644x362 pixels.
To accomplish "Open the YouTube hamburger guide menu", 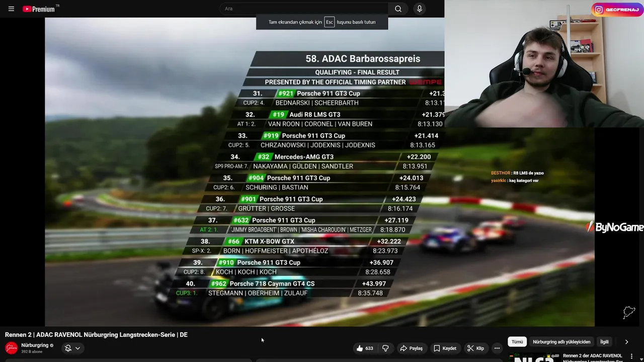I will point(11,9).
